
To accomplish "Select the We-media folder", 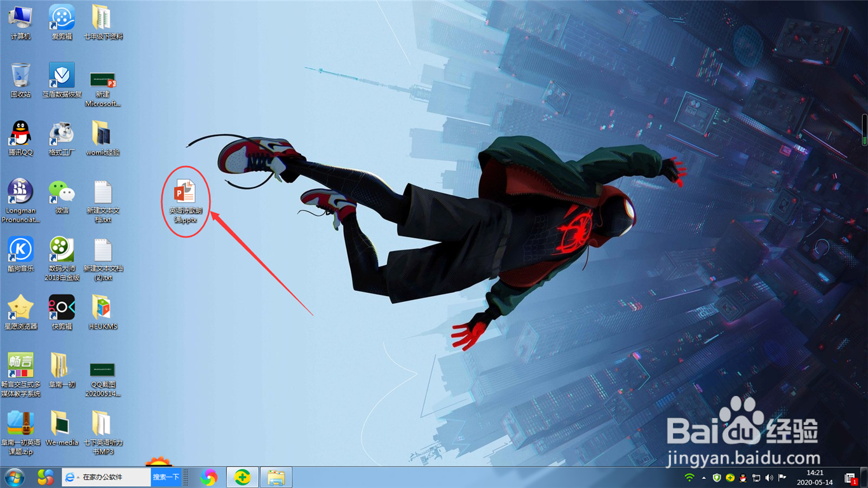I will [x=62, y=428].
